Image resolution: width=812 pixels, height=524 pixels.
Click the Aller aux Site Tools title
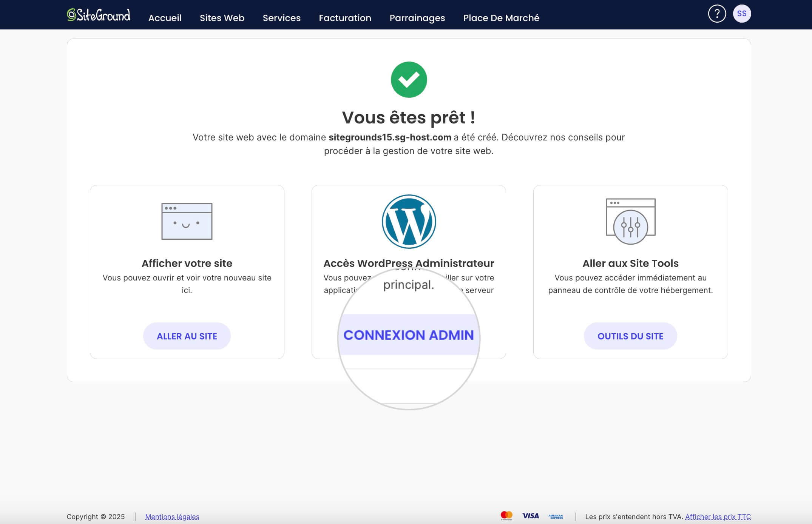(630, 263)
